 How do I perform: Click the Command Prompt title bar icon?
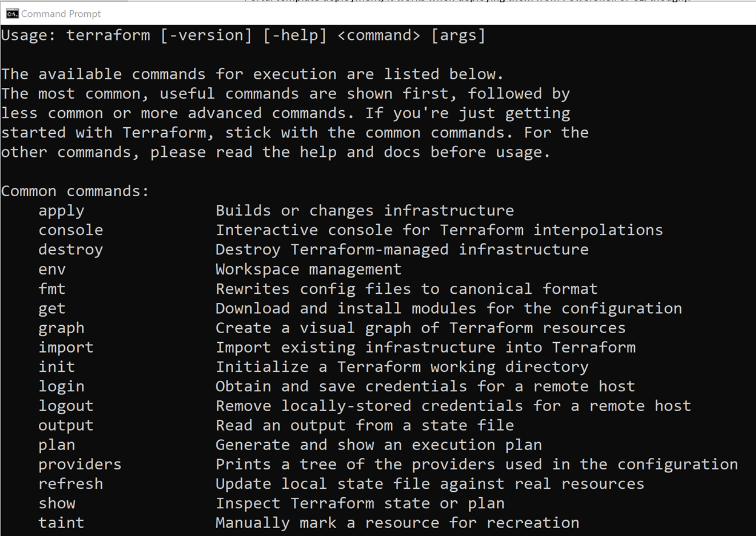coord(12,13)
